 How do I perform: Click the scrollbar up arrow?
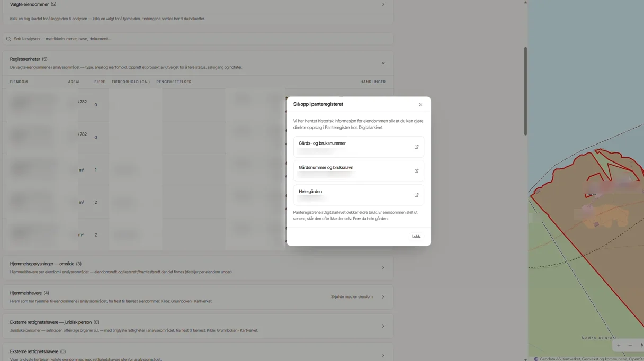(525, 2)
